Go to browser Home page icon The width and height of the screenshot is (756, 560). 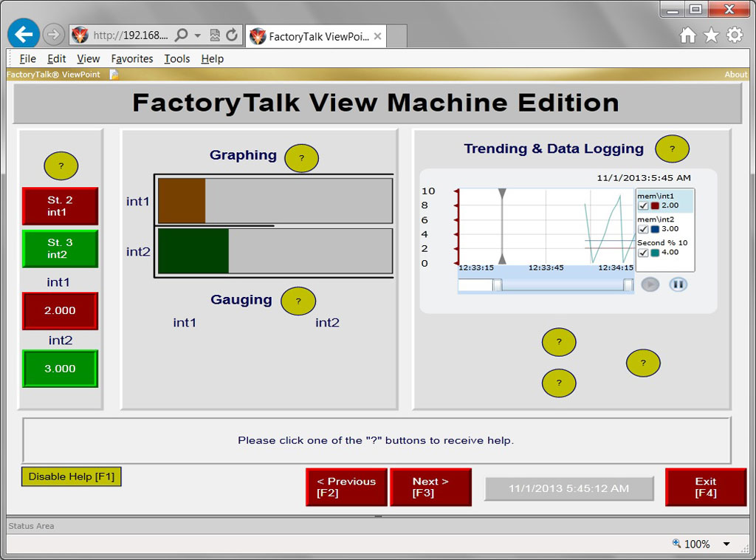688,35
